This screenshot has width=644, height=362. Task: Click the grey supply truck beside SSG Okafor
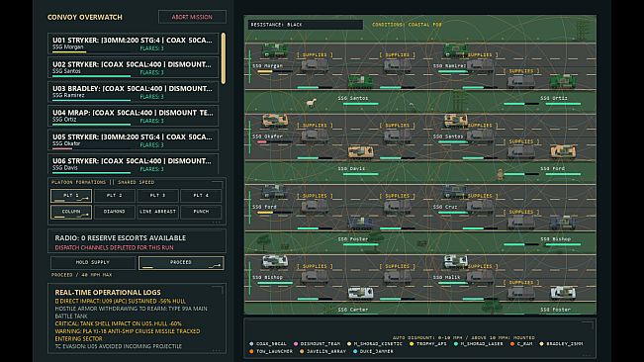[315, 136]
